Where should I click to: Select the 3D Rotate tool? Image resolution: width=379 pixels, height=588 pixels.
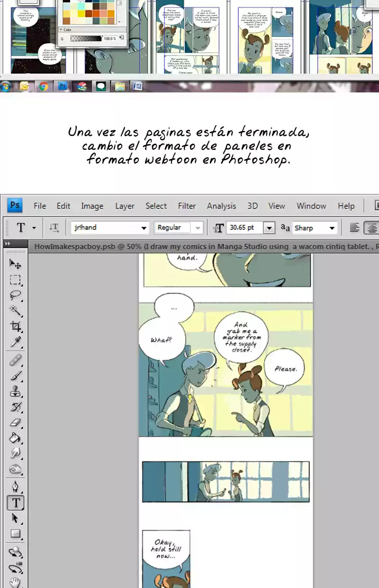16,552
